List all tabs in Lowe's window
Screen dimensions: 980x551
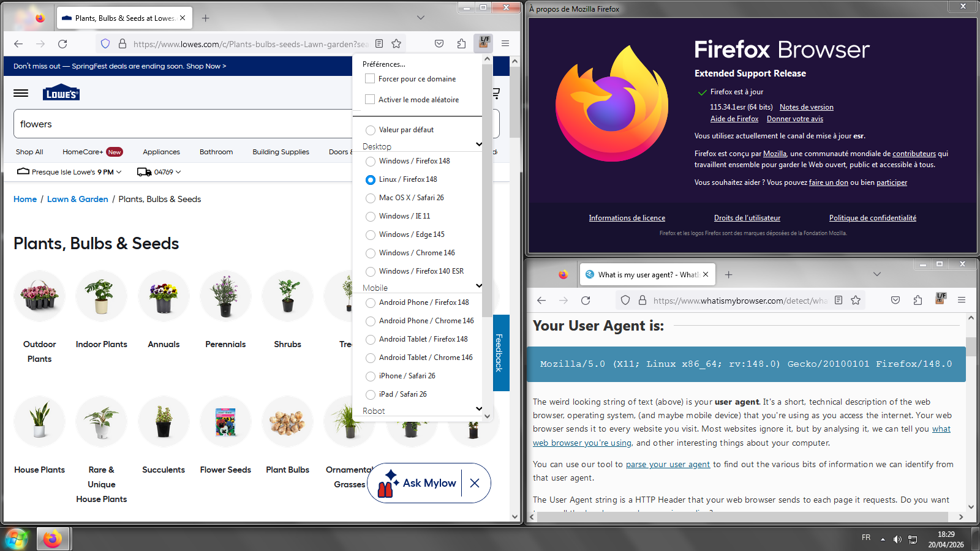[421, 18]
